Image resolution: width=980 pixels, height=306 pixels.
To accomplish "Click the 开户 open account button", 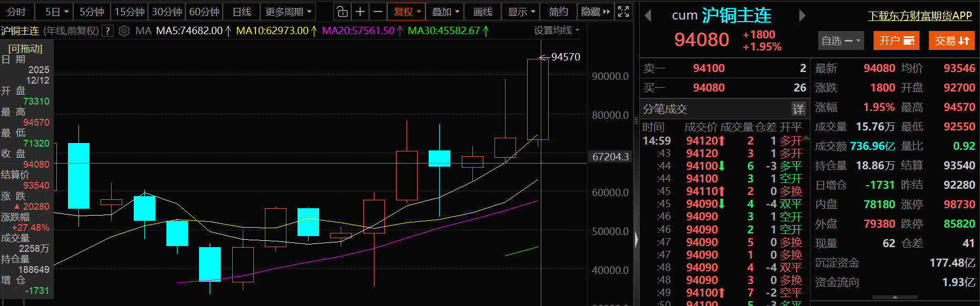I will click(896, 40).
